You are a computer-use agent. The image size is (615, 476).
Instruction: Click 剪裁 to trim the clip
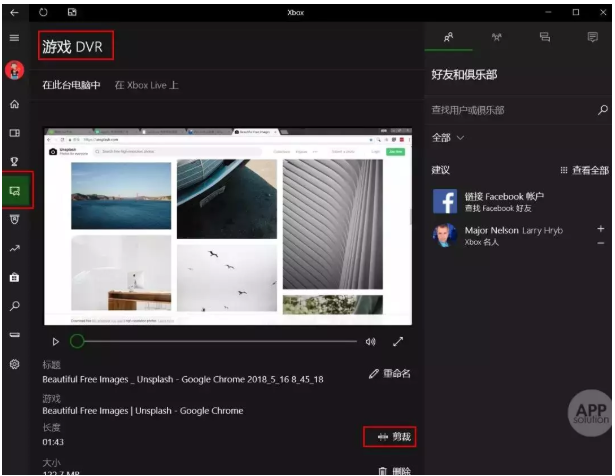pos(395,437)
